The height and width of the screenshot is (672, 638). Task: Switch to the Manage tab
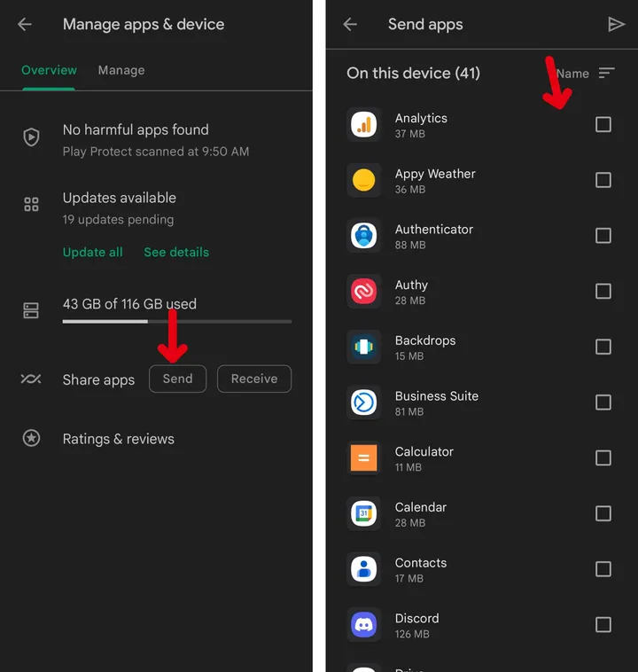pos(121,70)
